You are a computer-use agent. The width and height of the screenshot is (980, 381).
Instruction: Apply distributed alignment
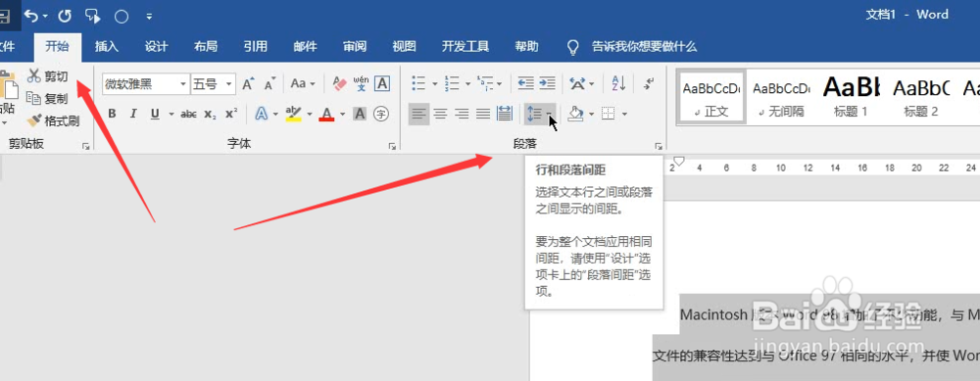pyautogui.click(x=505, y=114)
